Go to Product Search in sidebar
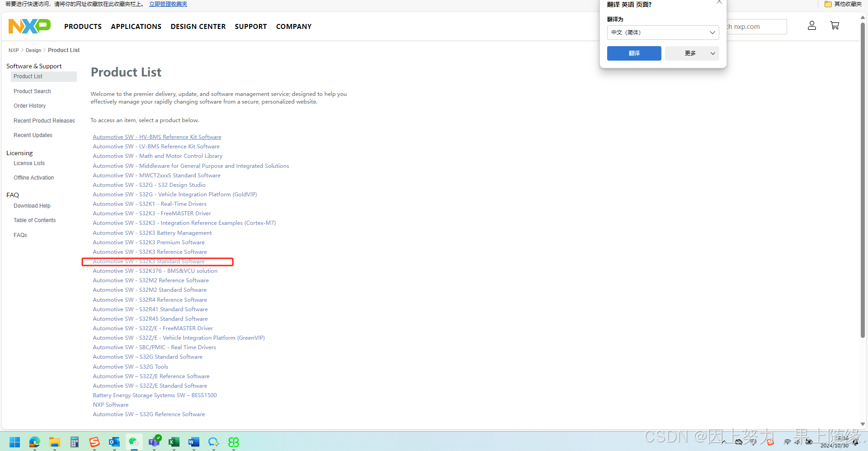The image size is (868, 451). pyautogui.click(x=32, y=91)
